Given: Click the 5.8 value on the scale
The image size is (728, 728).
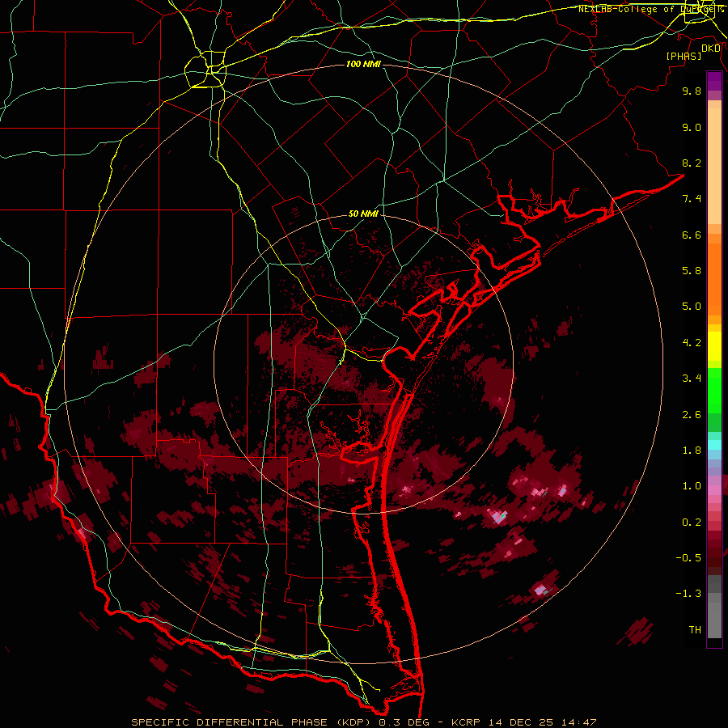Looking at the screenshot, I should [692, 271].
